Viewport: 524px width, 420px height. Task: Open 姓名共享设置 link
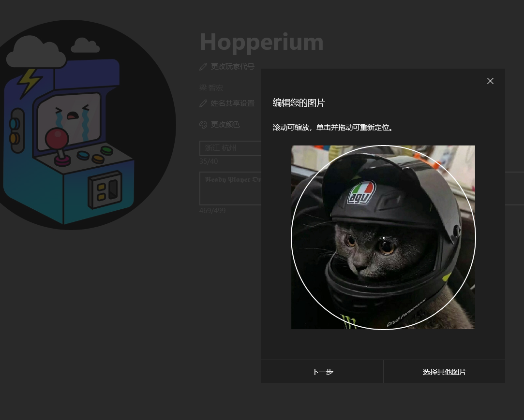232,103
